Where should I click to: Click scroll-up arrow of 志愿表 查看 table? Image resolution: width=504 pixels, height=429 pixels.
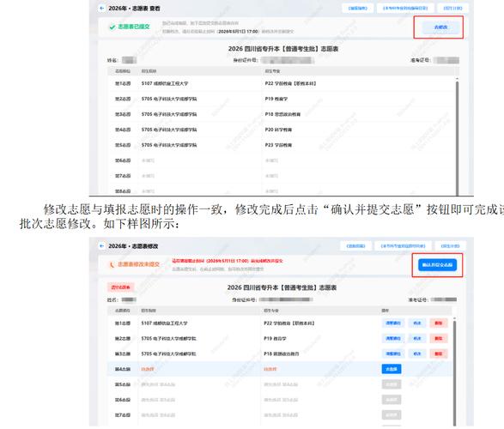[457, 78]
